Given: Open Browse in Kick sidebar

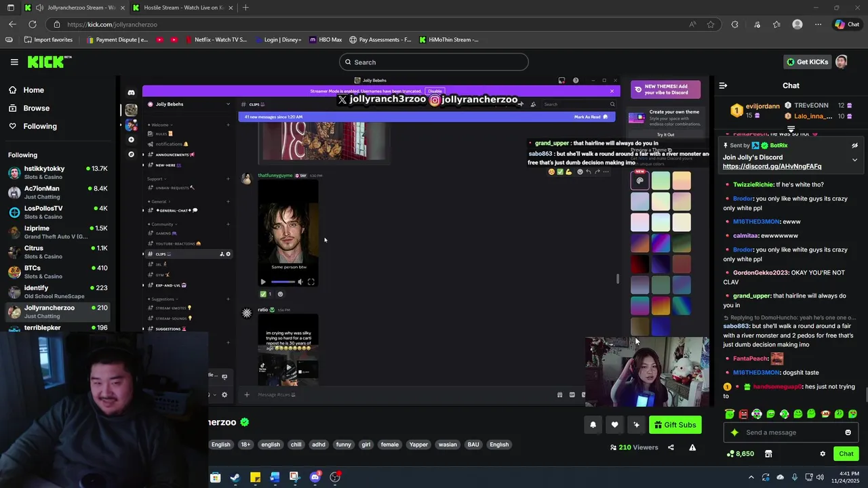Looking at the screenshot, I should 36,108.
